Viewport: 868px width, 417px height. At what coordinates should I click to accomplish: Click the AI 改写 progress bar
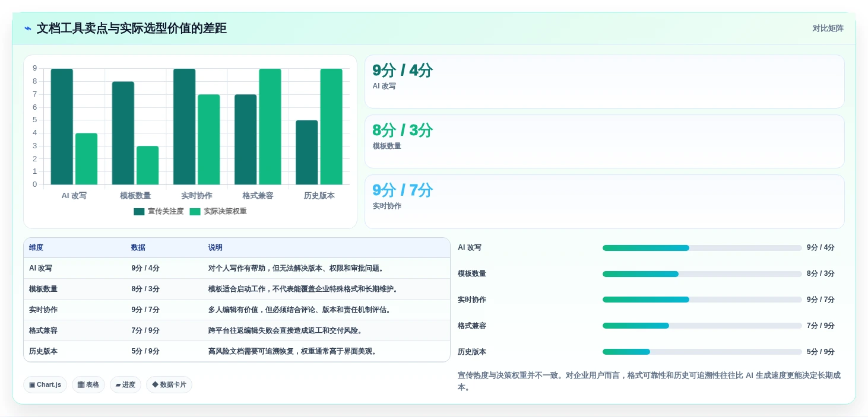tap(702, 248)
